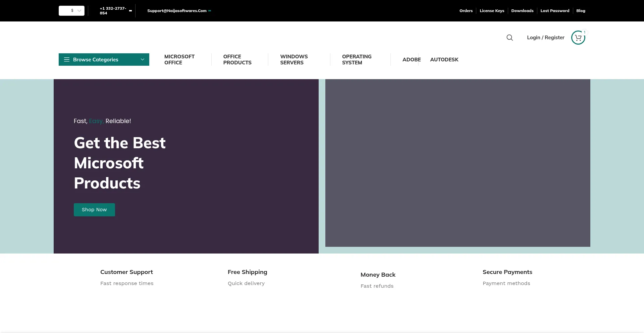Select Operating System in navigation
This screenshot has height=333, width=644.
(x=357, y=59)
